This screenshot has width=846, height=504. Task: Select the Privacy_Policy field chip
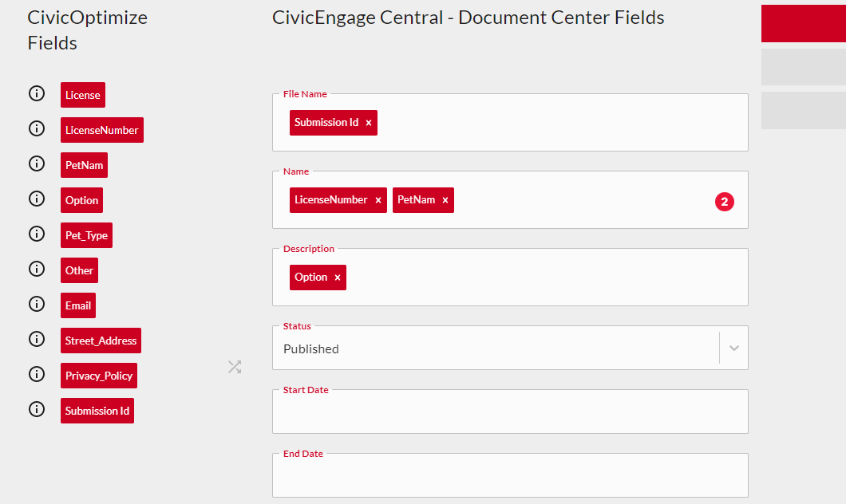click(x=99, y=376)
